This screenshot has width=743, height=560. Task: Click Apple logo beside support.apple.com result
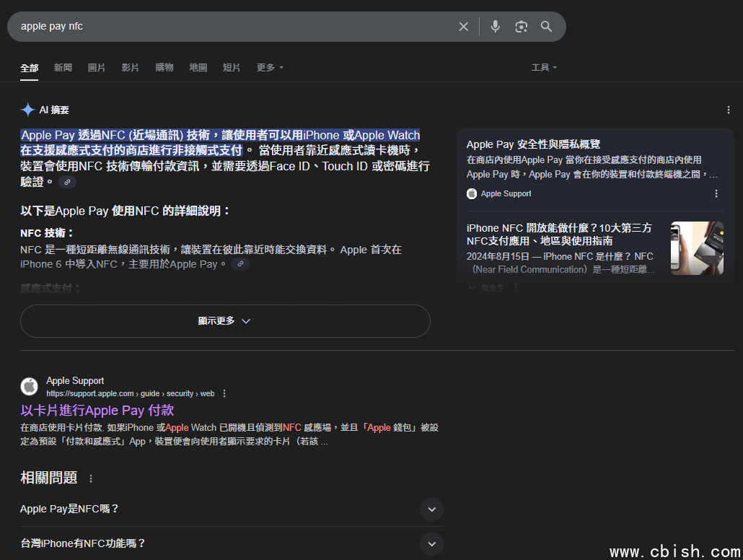(x=30, y=387)
